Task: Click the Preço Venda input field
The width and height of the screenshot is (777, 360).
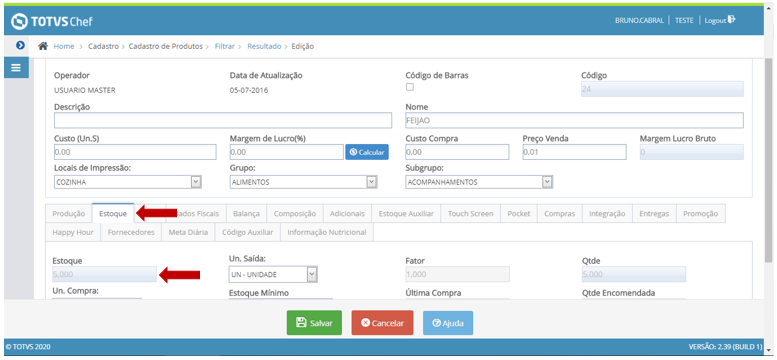Action: 574,152
